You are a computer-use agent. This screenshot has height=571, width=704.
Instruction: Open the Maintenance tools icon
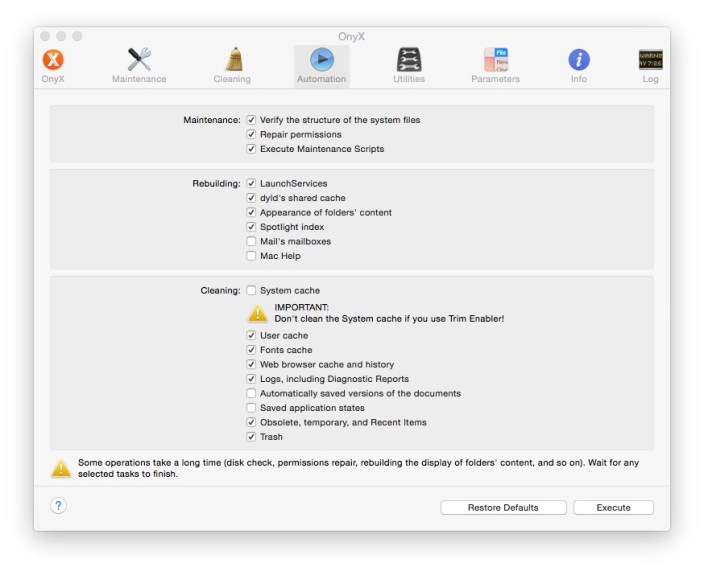pos(139,60)
